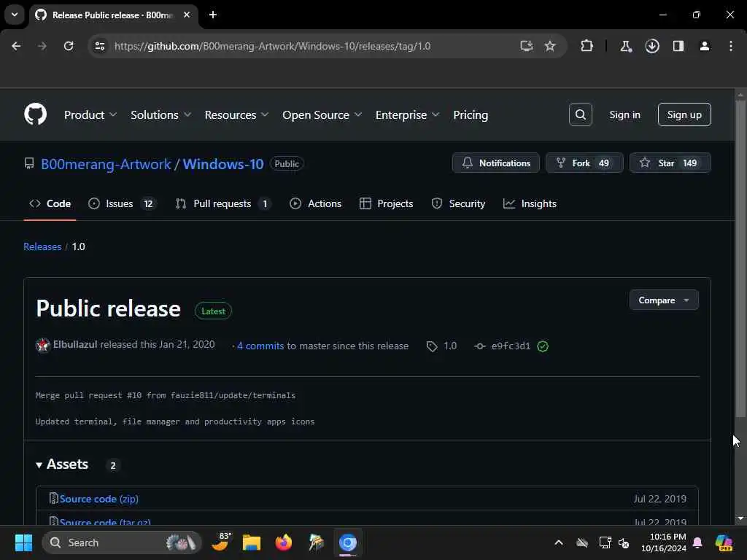Click the Sign up button
Viewport: 747px width, 560px height.
pos(684,114)
